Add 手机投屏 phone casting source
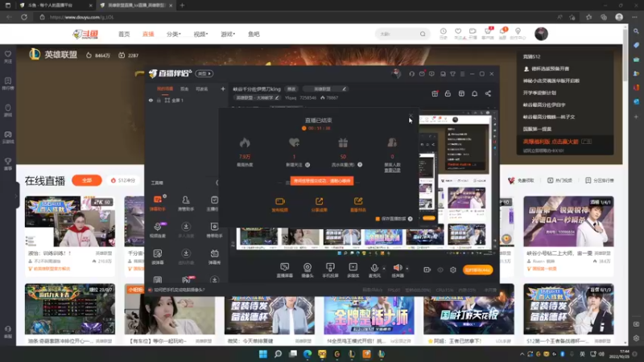 point(330,270)
